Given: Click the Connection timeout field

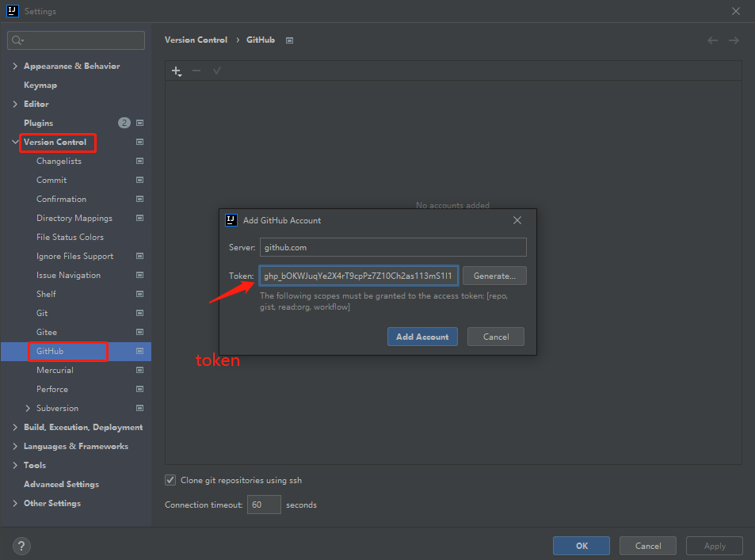Looking at the screenshot, I should pos(264,505).
